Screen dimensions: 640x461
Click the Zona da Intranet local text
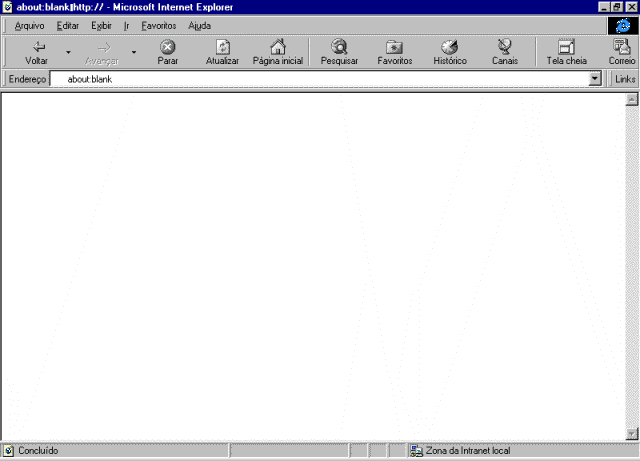point(468,451)
